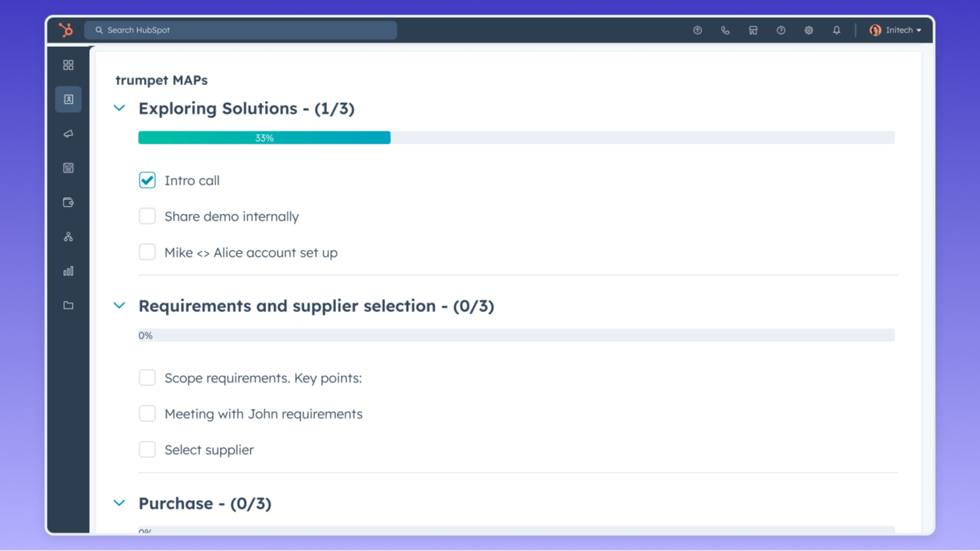Screen dimensions: 980x551
Task: Click the HubSpot sprocket logo
Action: 65,30
